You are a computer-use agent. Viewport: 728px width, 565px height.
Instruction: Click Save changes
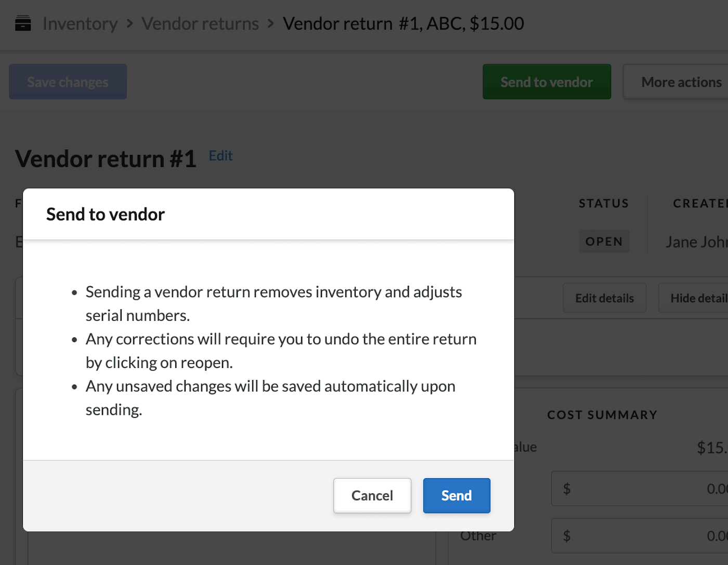(68, 82)
